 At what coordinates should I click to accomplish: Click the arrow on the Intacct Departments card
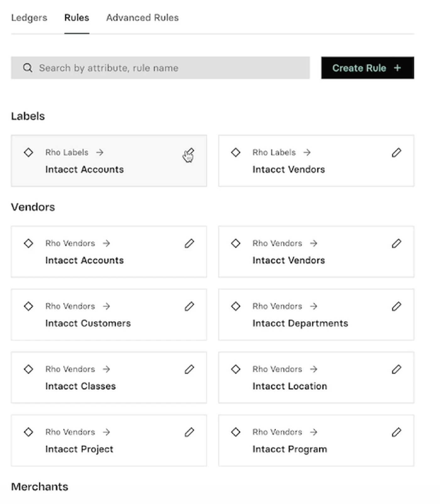click(x=314, y=306)
